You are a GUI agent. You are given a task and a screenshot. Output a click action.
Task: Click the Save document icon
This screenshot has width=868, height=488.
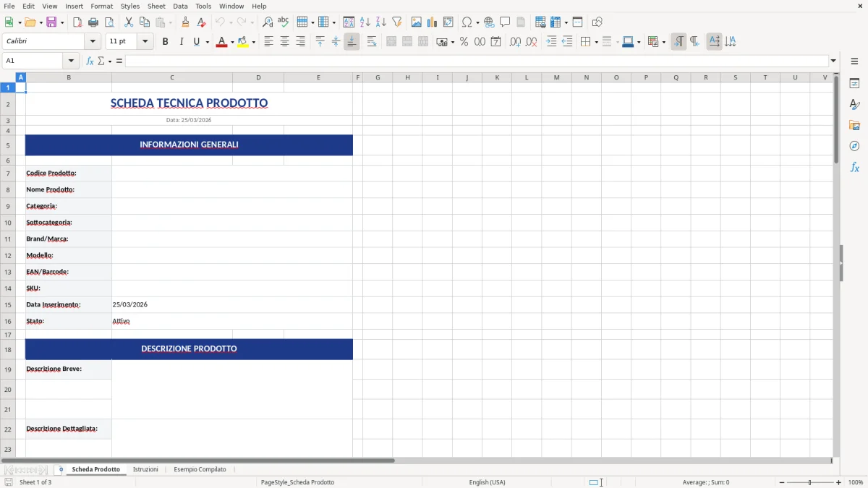point(51,22)
